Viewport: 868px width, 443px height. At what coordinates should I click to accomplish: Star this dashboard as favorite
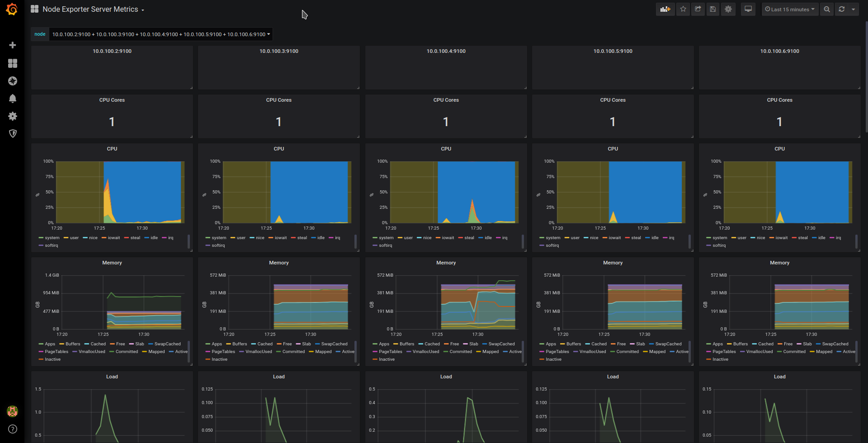click(x=683, y=9)
